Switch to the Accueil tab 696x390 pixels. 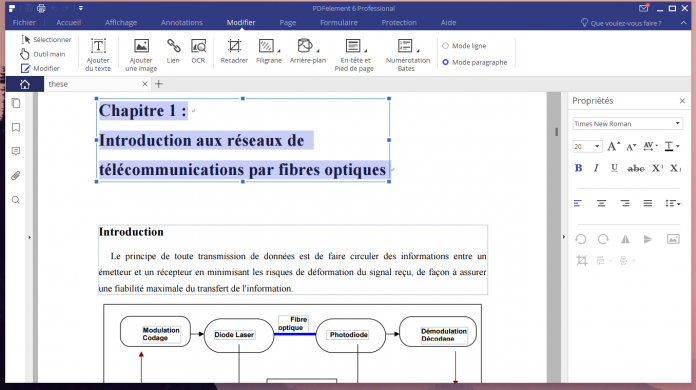pyautogui.click(x=68, y=23)
